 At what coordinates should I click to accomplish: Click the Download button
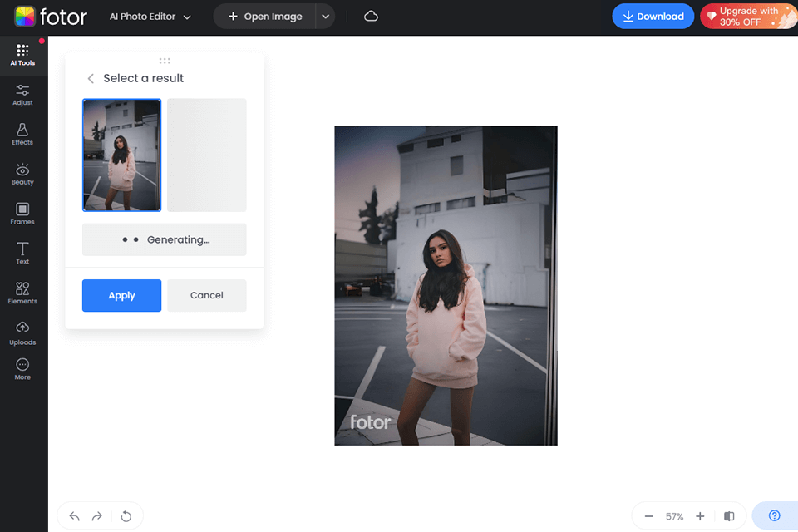tap(653, 17)
